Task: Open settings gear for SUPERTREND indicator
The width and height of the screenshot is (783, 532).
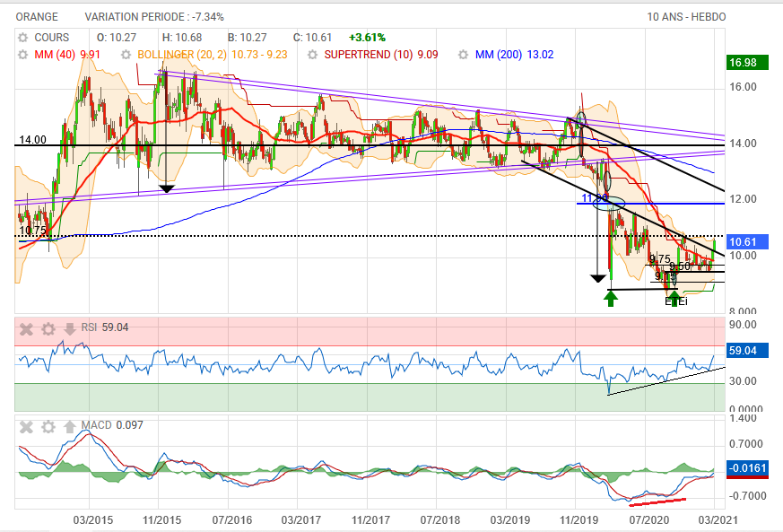Action: [313, 55]
